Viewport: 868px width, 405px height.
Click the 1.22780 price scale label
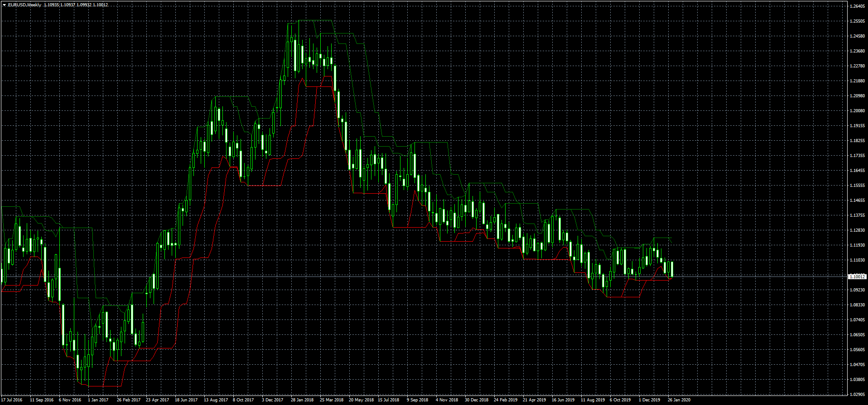[858, 66]
